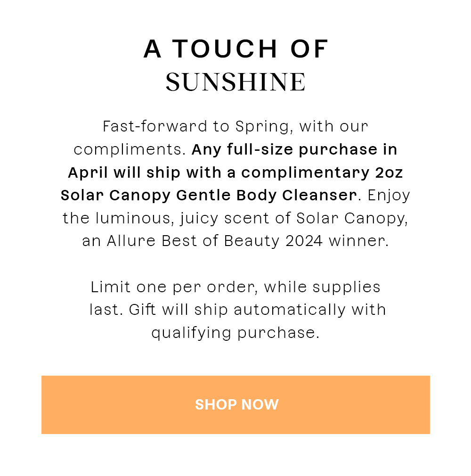Click the 'the luminous, juicy scent of Solar Canopy' line

[x=235, y=218]
